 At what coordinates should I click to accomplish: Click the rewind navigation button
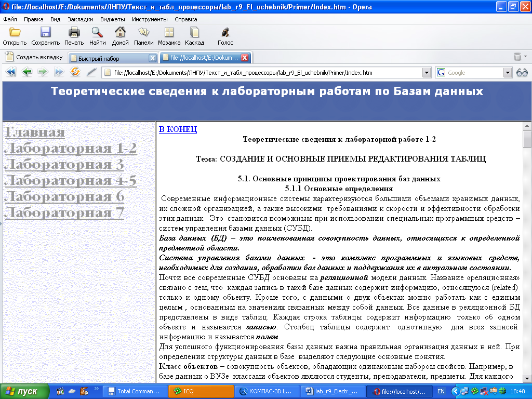pyautogui.click(x=11, y=72)
